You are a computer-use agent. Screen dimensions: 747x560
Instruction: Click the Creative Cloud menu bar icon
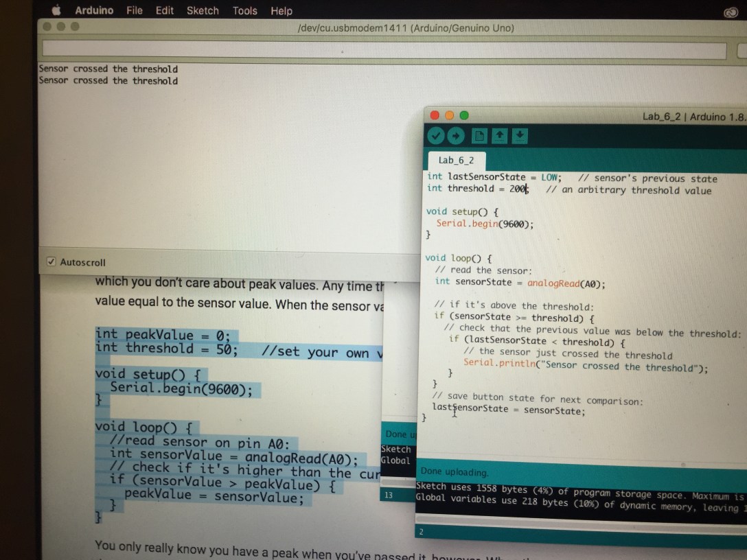[x=730, y=12]
